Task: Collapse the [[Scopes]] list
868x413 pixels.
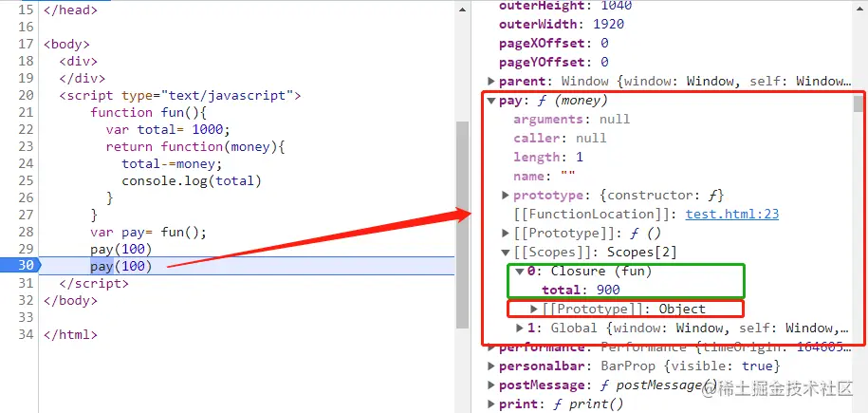Action: click(505, 253)
